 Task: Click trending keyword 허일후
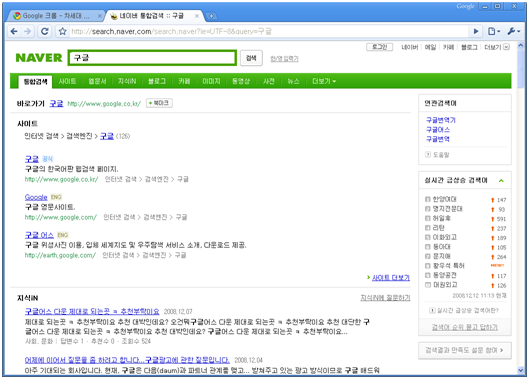(x=442, y=218)
